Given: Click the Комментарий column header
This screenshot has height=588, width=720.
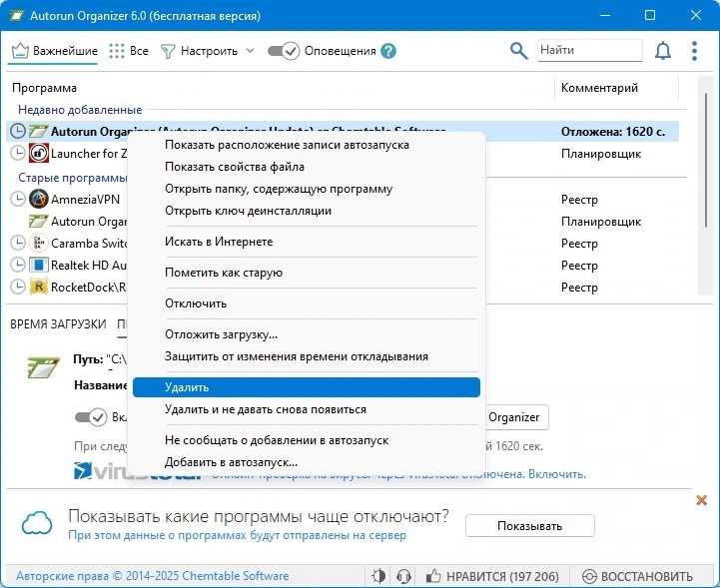Looking at the screenshot, I should [x=599, y=88].
